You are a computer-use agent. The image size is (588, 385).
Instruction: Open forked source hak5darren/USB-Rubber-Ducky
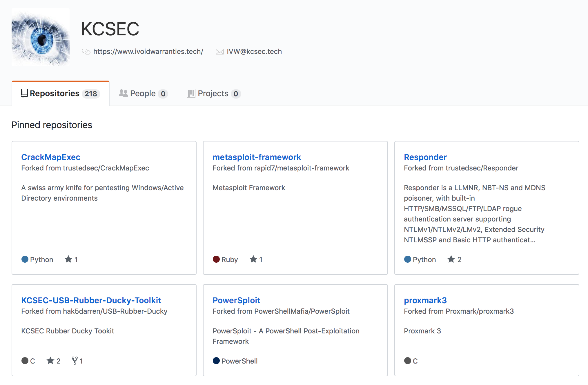point(115,311)
